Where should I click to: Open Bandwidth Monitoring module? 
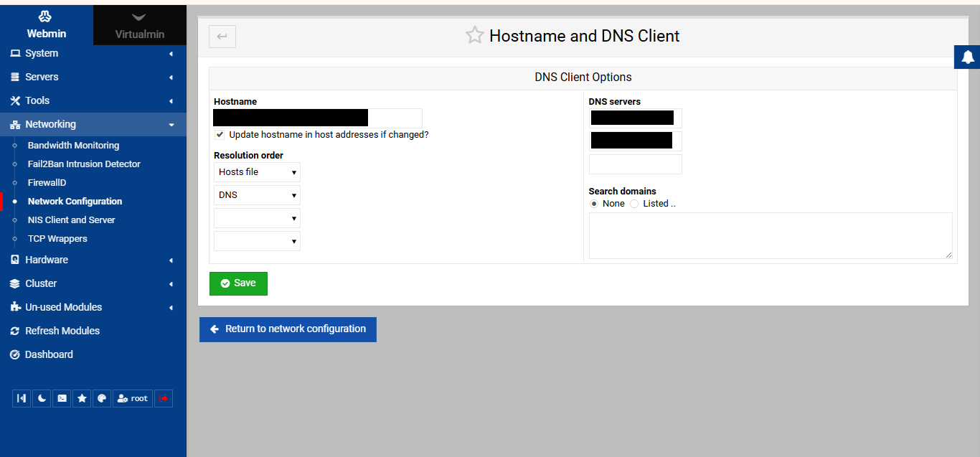point(73,145)
